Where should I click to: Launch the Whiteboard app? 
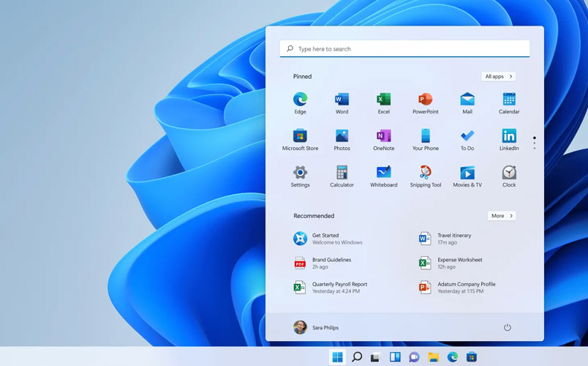[x=383, y=173]
